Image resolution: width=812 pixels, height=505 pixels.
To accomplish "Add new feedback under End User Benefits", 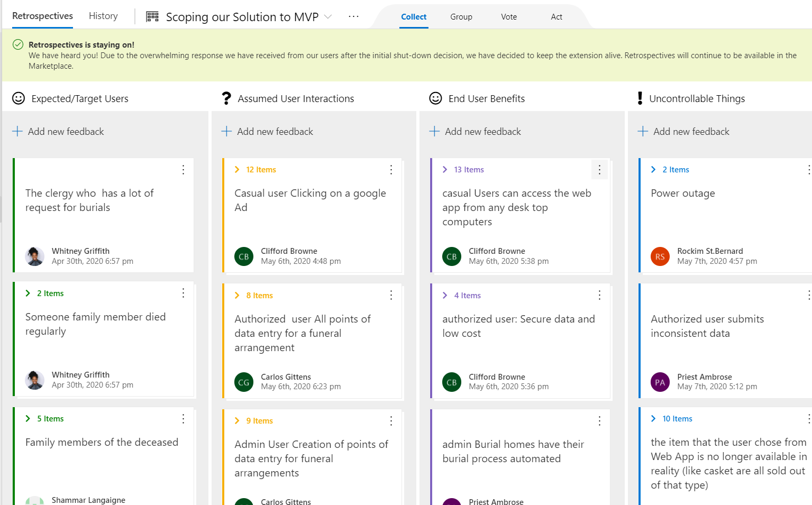I will pyautogui.click(x=476, y=131).
